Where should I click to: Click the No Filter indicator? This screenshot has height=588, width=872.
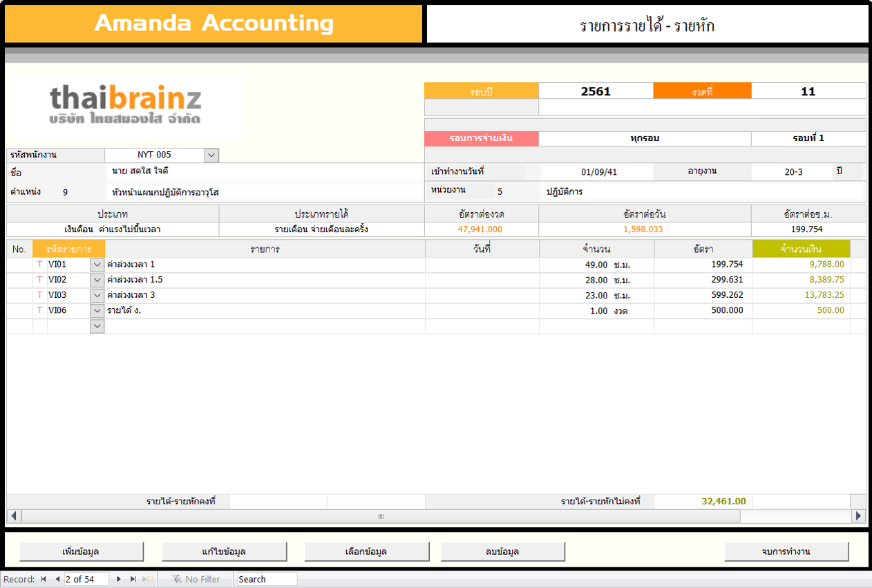(196, 579)
